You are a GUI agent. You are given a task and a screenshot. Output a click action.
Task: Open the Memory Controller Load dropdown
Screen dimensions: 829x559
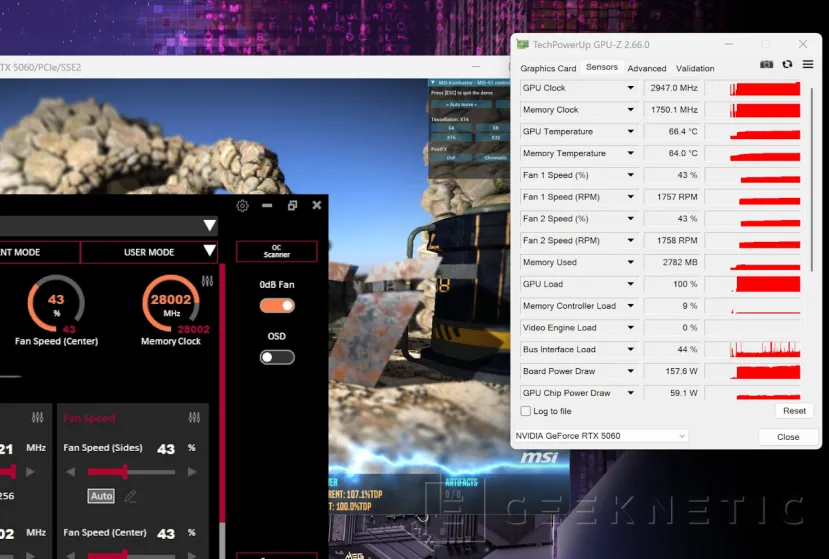(x=630, y=306)
